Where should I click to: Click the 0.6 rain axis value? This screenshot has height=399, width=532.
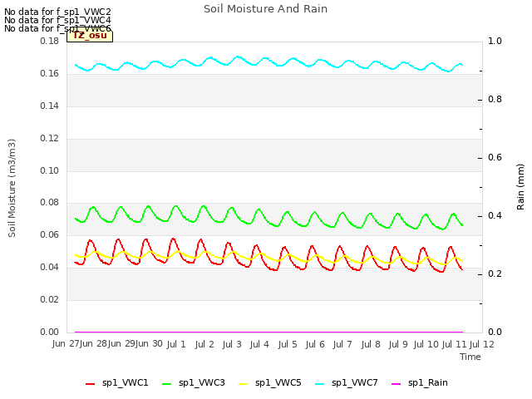[495, 157]
